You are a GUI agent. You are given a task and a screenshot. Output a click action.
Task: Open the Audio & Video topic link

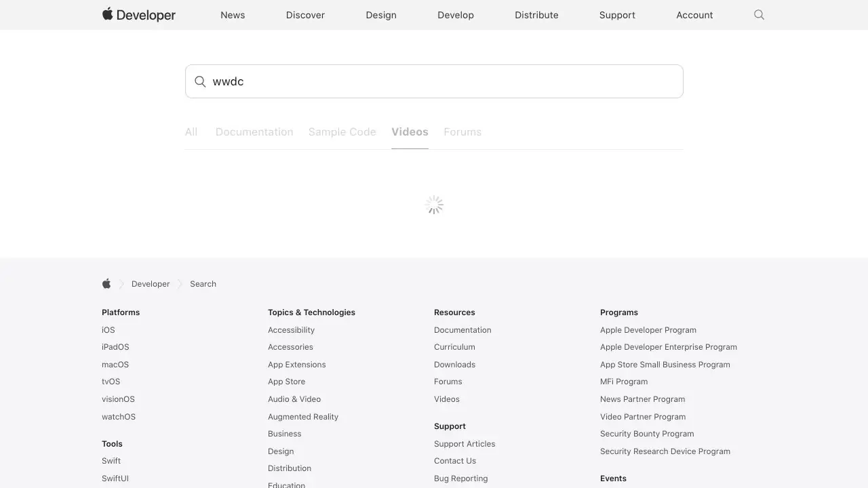(294, 399)
